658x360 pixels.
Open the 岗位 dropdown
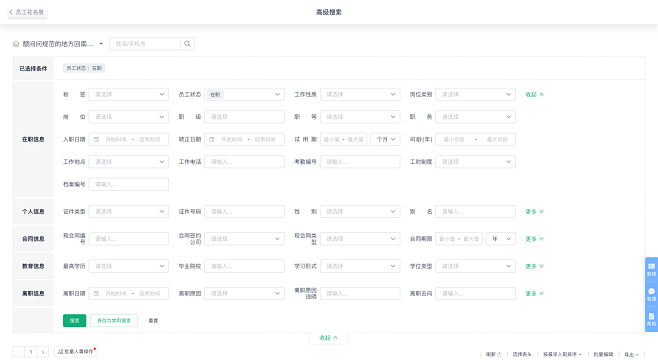pyautogui.click(x=128, y=117)
